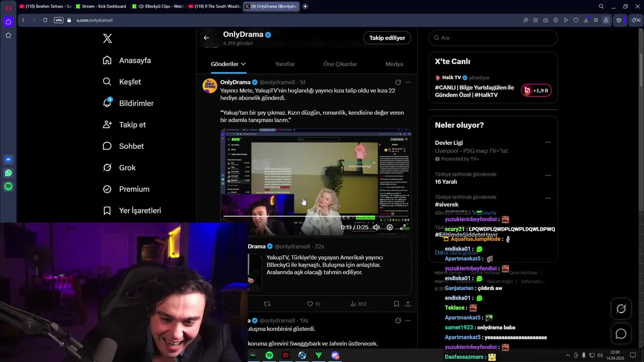The image size is (644, 362).
Task: Open Takip et in the sidebar
Action: [x=124, y=125]
